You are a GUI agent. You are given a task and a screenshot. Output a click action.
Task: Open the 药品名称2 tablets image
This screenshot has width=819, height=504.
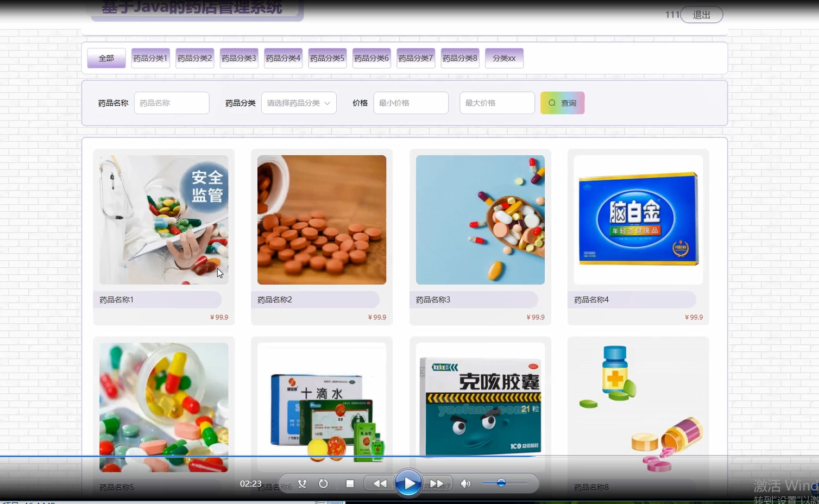pyautogui.click(x=322, y=220)
